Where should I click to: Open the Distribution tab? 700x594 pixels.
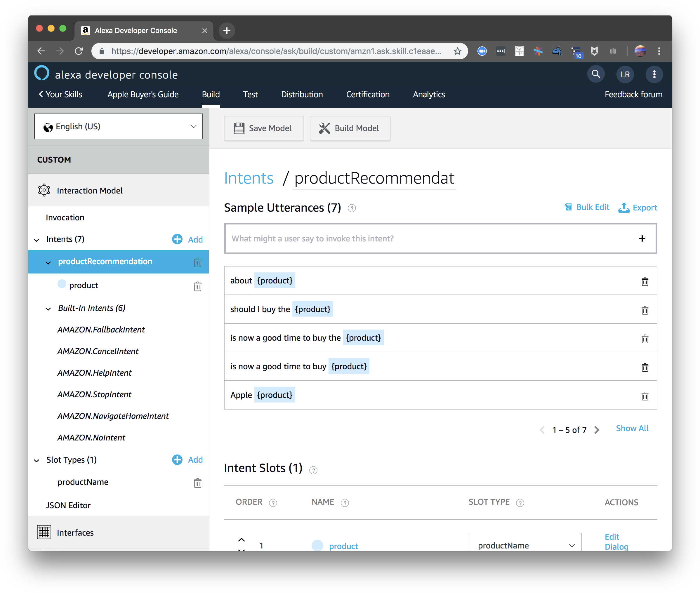tap(302, 94)
